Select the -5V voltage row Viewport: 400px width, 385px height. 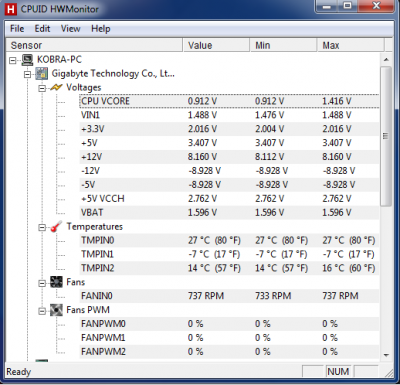pos(229,185)
